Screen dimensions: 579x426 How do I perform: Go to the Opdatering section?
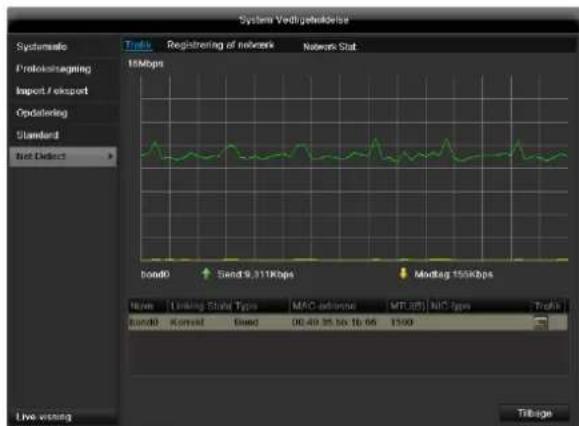[42, 113]
